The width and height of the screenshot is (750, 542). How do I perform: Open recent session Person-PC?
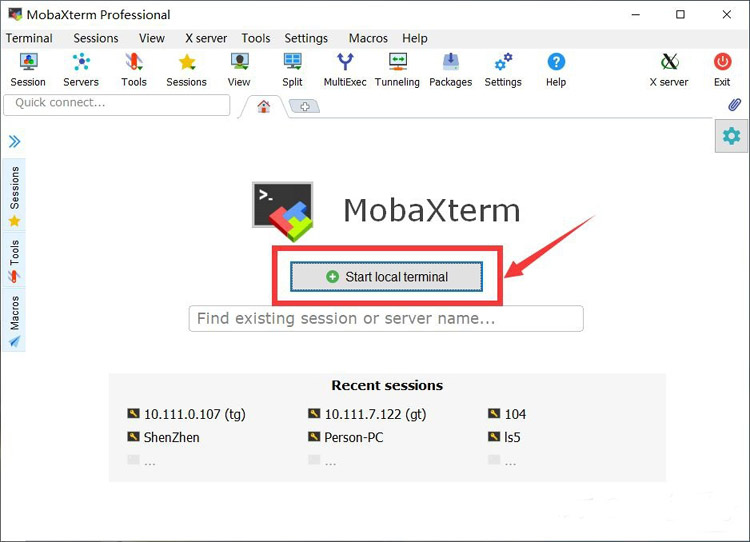pyautogui.click(x=346, y=437)
